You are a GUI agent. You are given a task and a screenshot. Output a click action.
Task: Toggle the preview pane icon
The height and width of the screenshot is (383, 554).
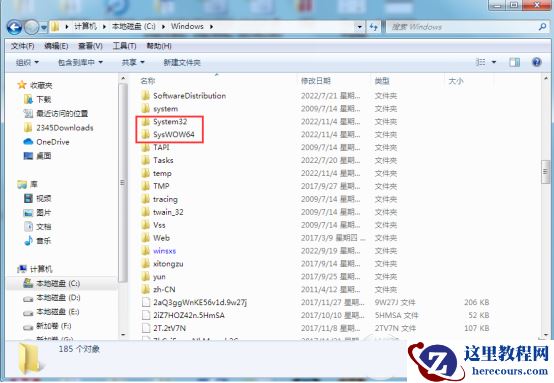coord(514,63)
